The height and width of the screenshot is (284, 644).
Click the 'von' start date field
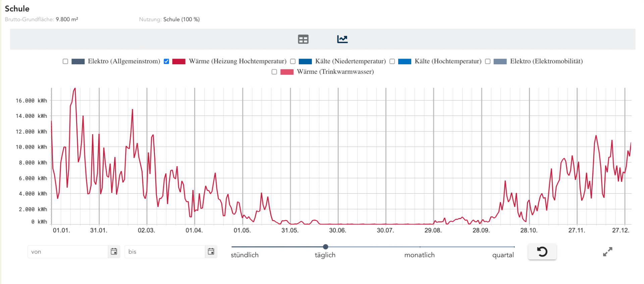(x=68, y=252)
